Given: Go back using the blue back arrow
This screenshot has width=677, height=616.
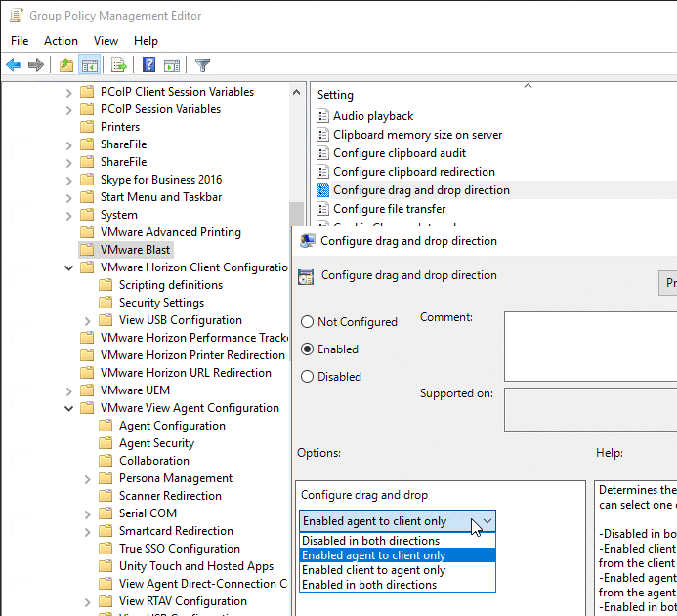Looking at the screenshot, I should [14, 65].
